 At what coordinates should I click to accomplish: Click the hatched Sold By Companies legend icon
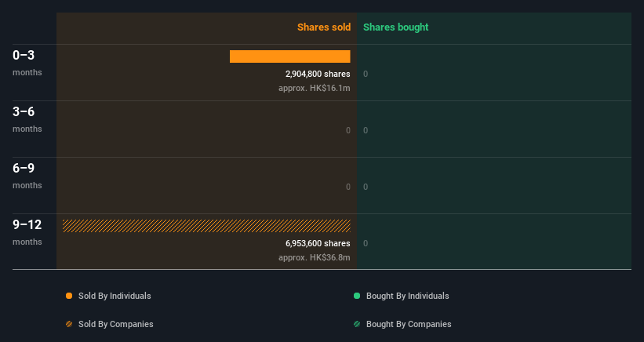click(69, 324)
